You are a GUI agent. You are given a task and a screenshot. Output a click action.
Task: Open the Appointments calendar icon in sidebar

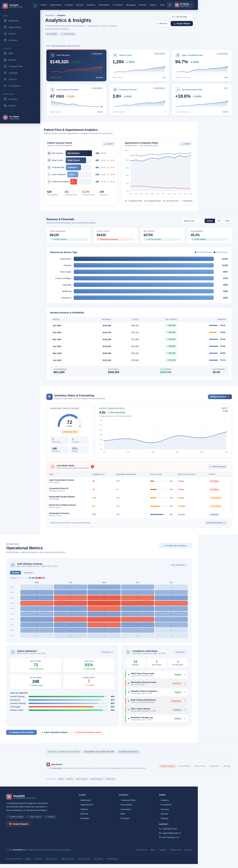coord(5,27)
